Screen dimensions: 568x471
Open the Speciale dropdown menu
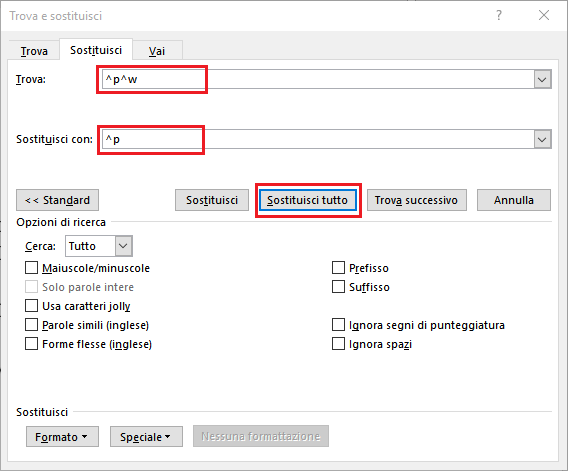(146, 437)
